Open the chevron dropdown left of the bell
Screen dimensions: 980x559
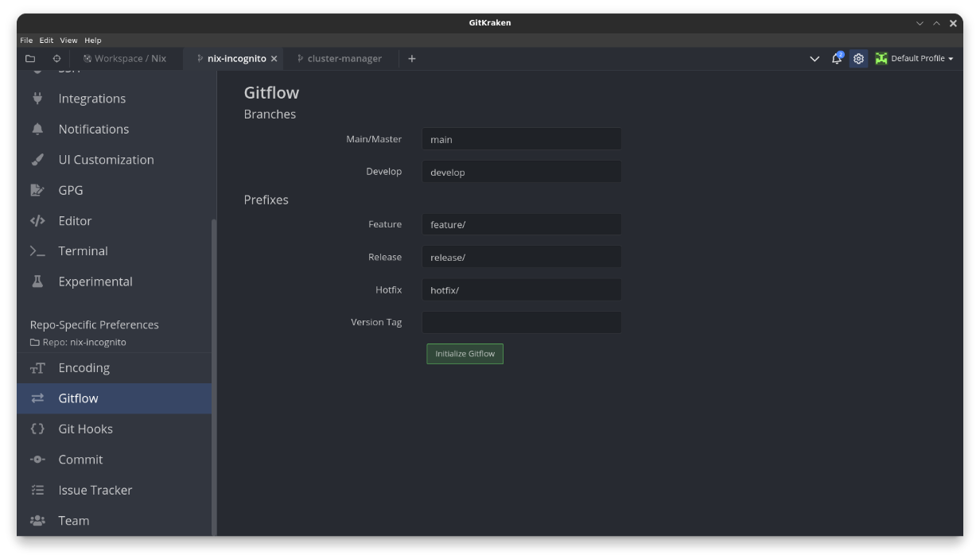pos(814,58)
